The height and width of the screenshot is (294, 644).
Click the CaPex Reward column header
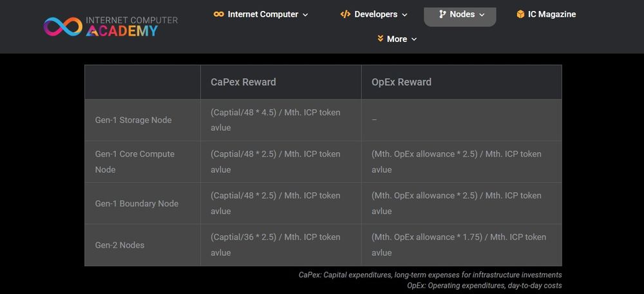[243, 82]
